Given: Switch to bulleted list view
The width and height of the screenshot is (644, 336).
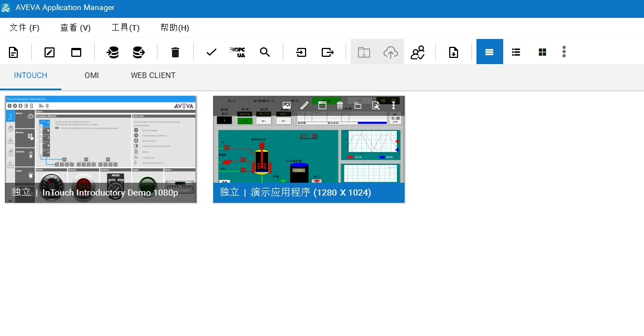Looking at the screenshot, I should 517,52.
